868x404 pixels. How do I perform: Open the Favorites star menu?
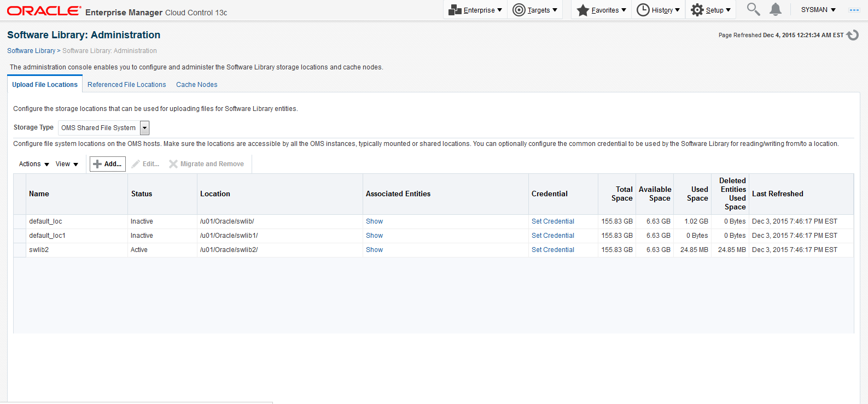pos(601,10)
